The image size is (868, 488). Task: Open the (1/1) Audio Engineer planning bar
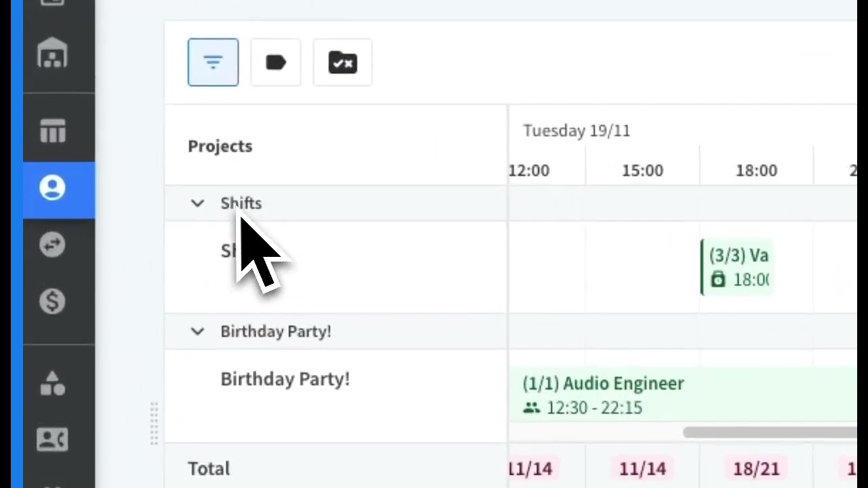point(683,395)
